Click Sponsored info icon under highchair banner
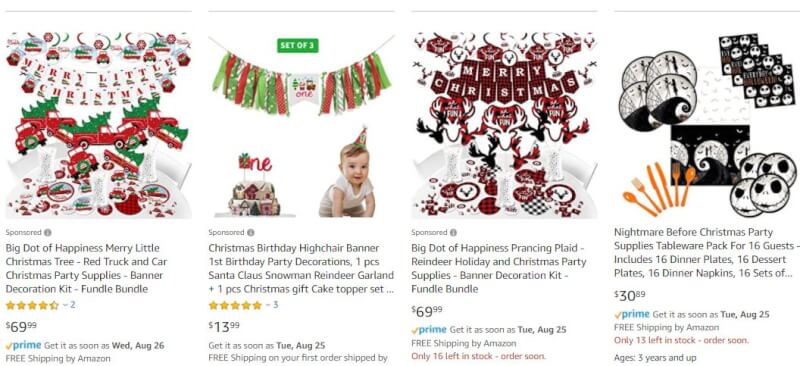Screen dimensions: 800x366 click(x=251, y=232)
